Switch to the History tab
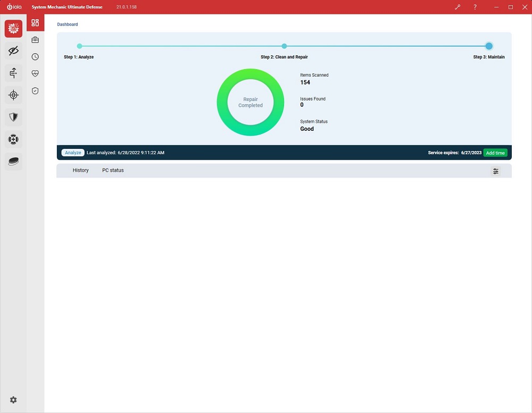Viewport: 532px width, 413px height. [x=80, y=170]
